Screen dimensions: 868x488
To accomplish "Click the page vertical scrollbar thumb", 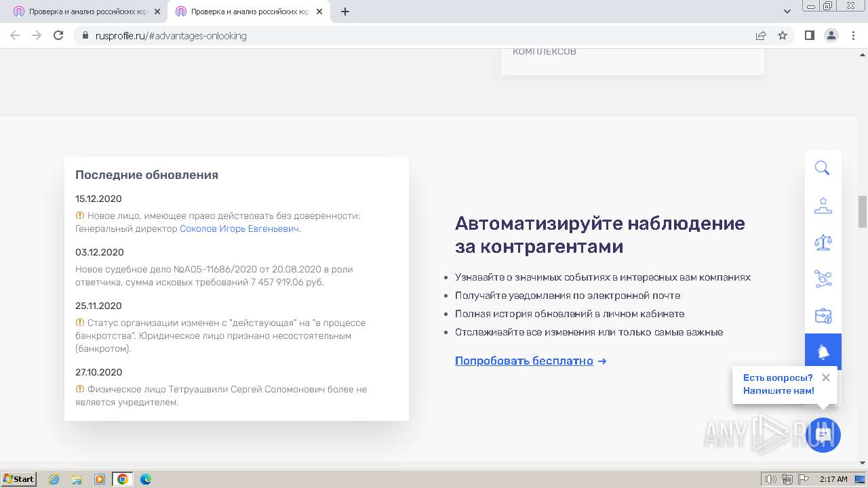I will [863, 211].
